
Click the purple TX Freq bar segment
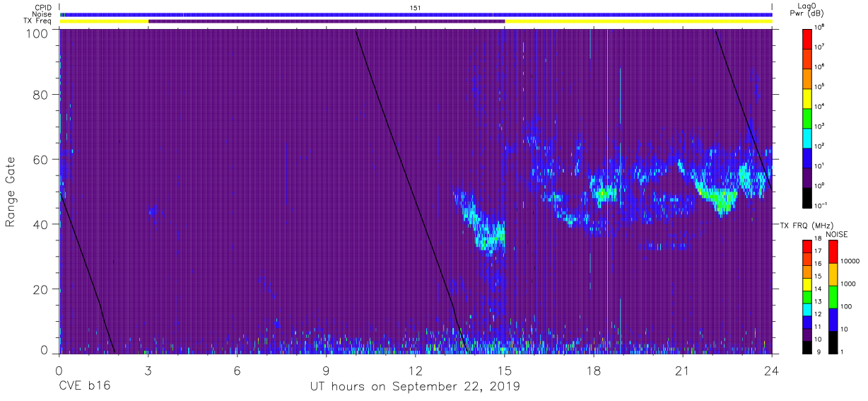[x=327, y=21]
